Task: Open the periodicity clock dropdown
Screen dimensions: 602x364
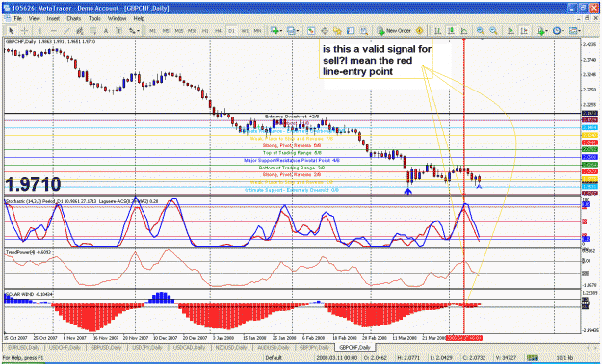Action: (559, 31)
